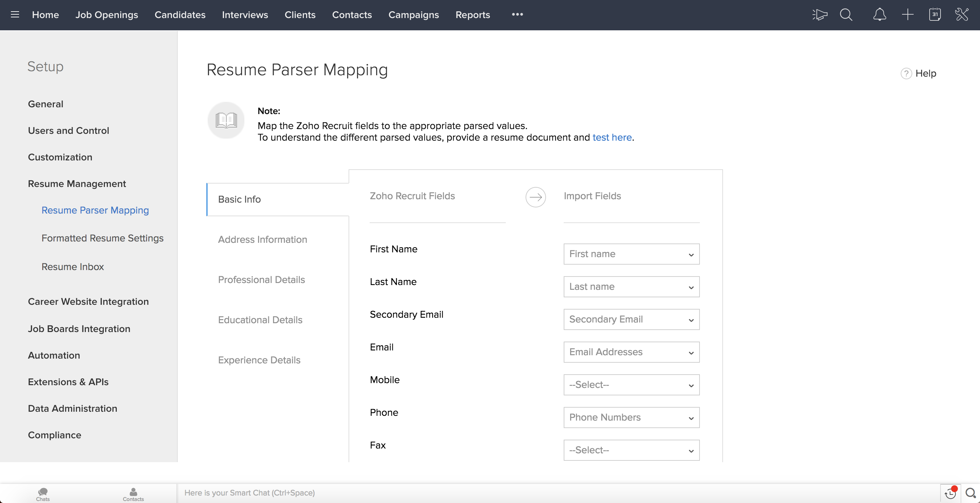Click the "test here" link
The width and height of the screenshot is (980, 503).
612,137
